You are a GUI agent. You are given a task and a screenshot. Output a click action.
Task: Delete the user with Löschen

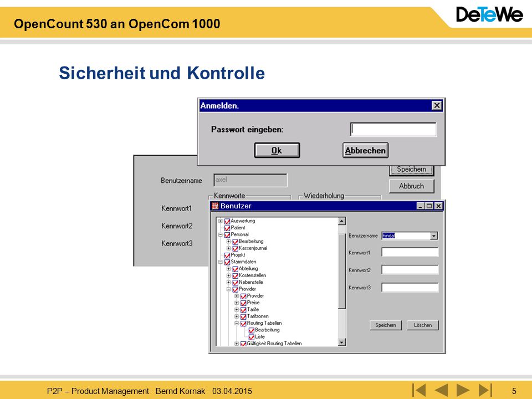[423, 325]
